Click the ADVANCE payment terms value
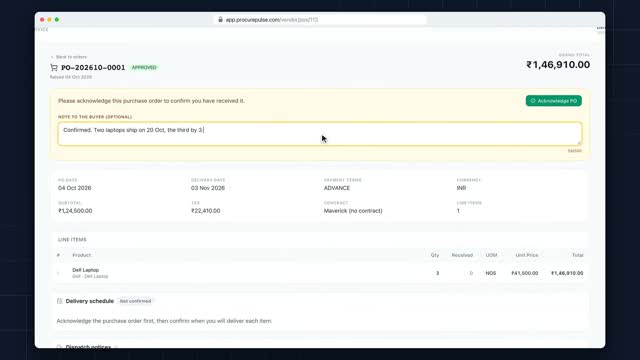The height and width of the screenshot is (360, 640). pos(337,188)
